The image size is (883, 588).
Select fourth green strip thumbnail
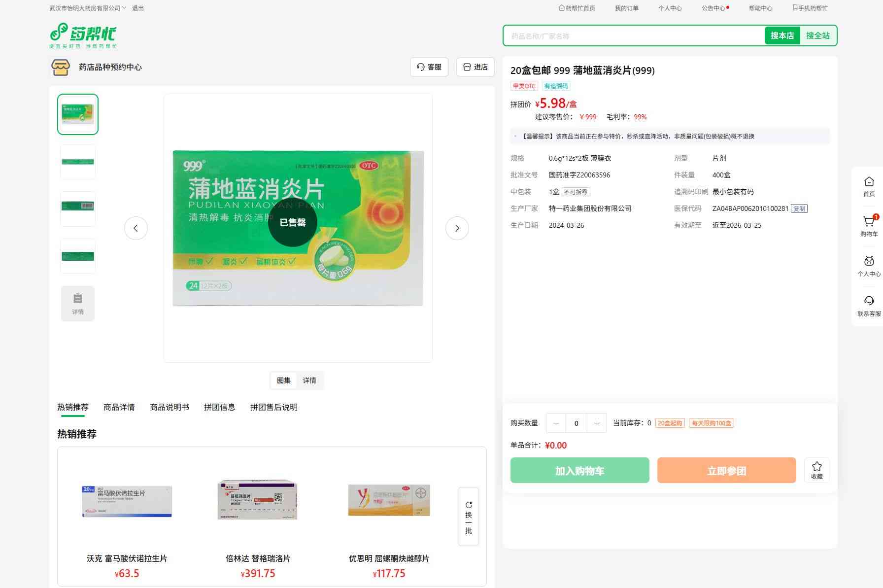[x=78, y=256]
